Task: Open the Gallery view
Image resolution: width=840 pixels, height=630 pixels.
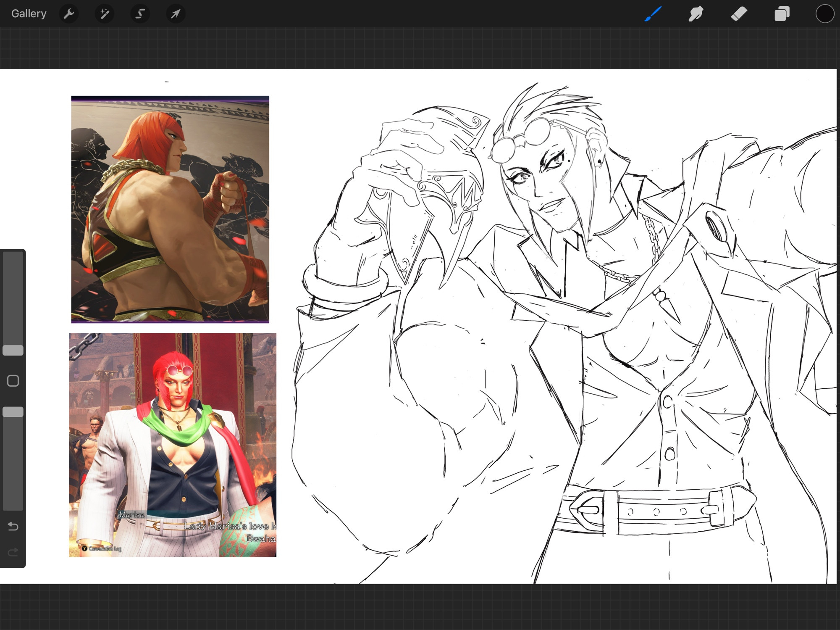Action: click(29, 13)
